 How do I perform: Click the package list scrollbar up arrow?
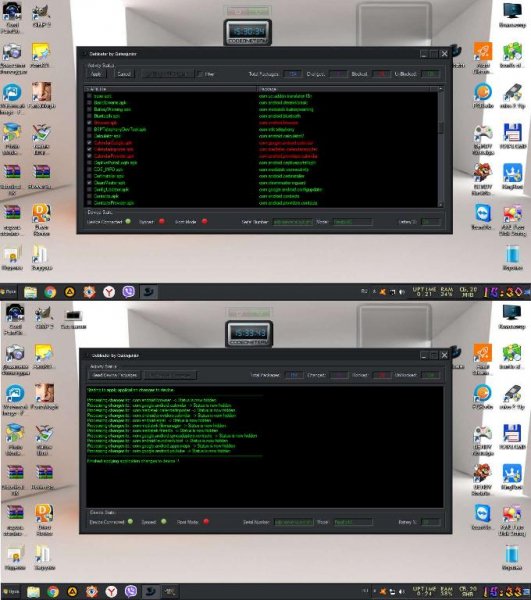pos(441,89)
